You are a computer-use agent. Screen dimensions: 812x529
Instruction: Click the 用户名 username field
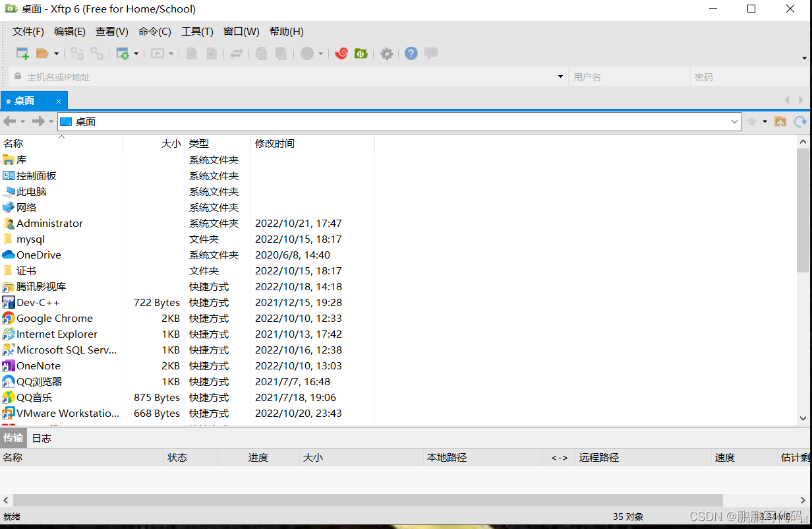click(629, 77)
